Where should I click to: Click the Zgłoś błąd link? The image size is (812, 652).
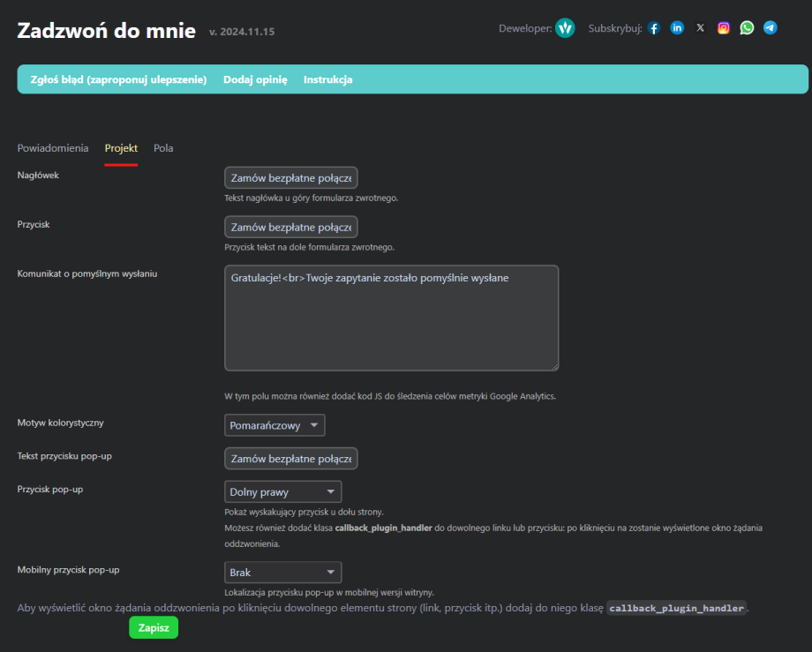(x=118, y=79)
